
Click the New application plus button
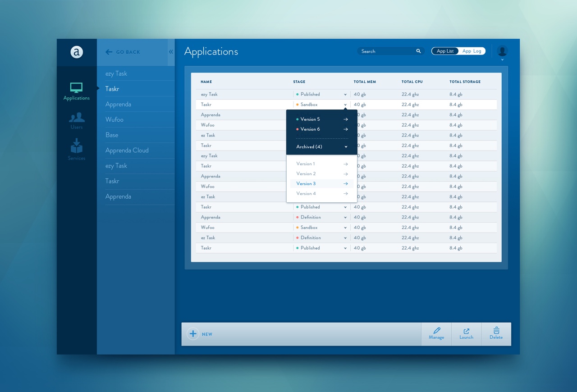(193, 334)
